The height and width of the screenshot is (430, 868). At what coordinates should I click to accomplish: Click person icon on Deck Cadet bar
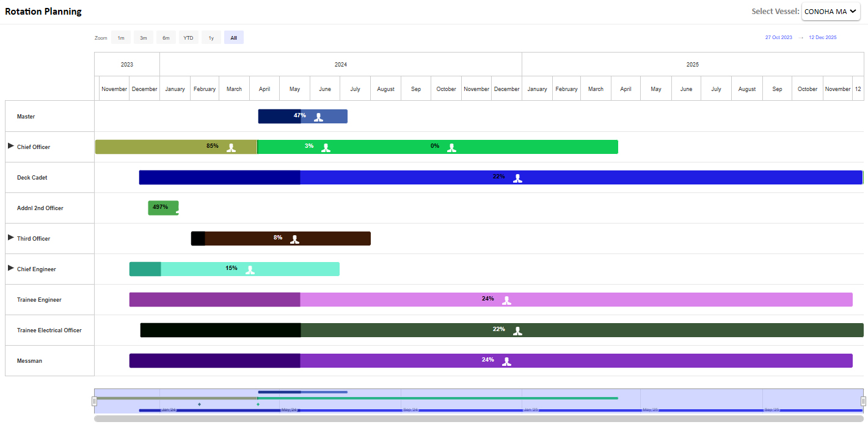click(517, 178)
